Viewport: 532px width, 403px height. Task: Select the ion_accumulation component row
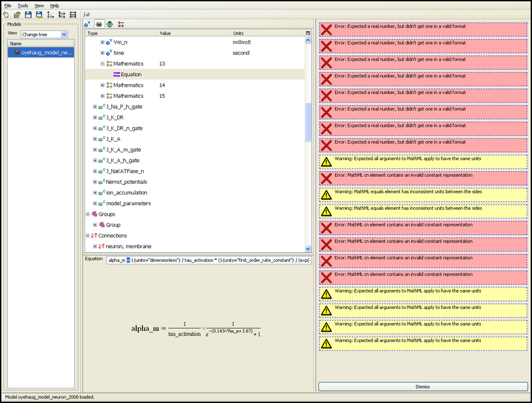(195, 193)
